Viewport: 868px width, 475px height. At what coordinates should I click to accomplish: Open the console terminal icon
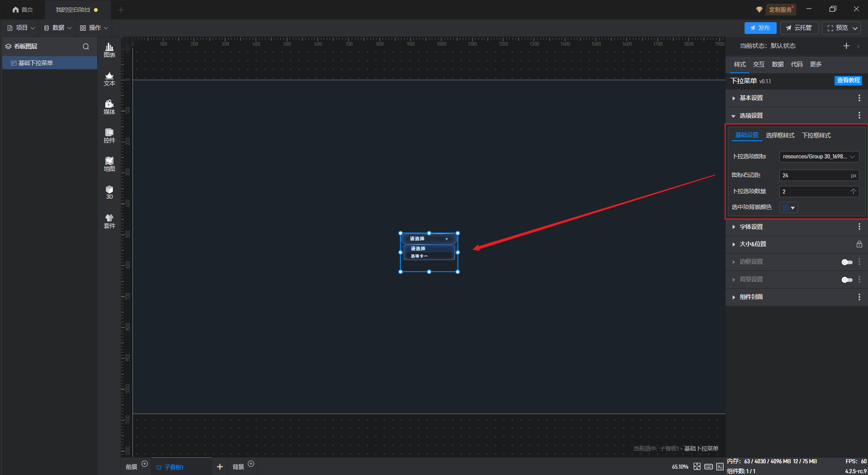(x=720, y=466)
